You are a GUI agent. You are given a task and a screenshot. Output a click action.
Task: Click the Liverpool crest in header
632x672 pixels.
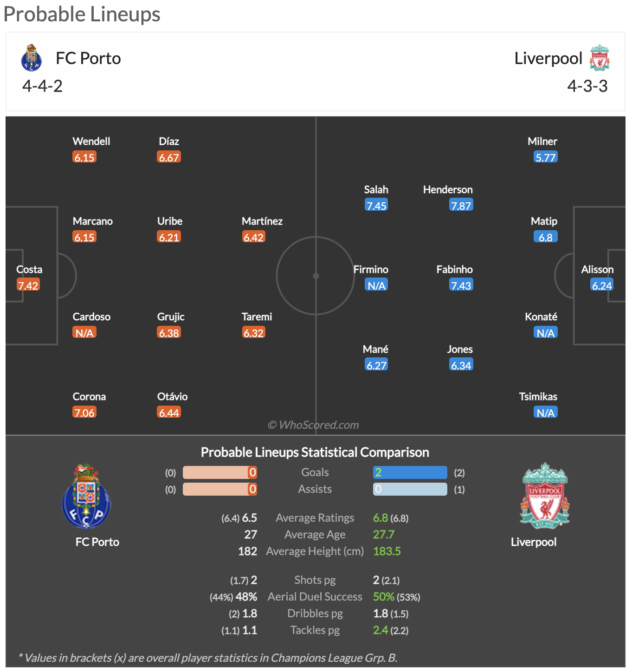tap(600, 58)
